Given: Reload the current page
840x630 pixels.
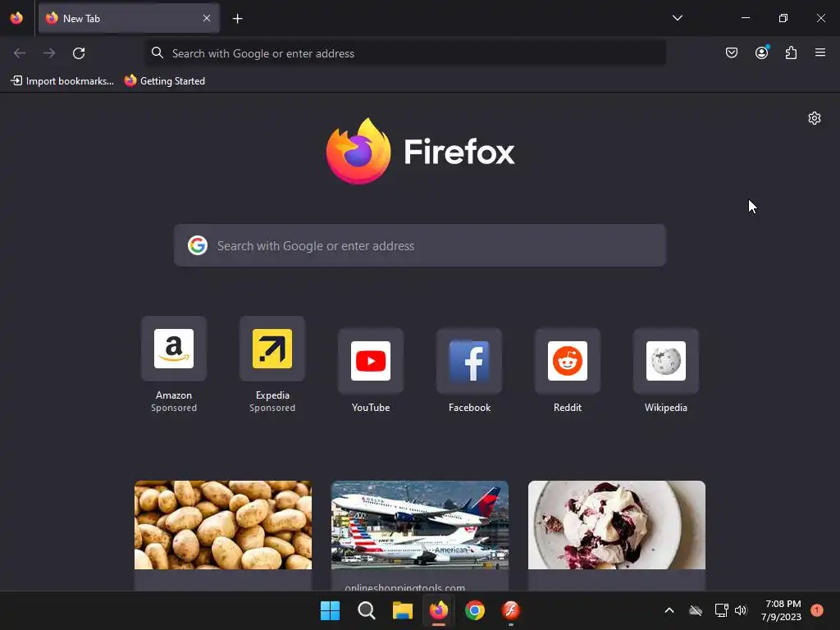Looking at the screenshot, I should [x=79, y=53].
